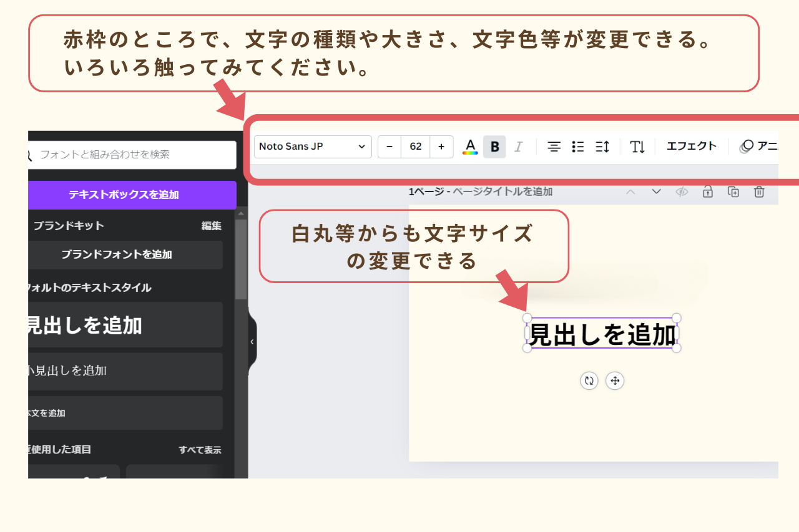The image size is (799, 532).
Task: Increase font size with plus button
Action: point(441,147)
